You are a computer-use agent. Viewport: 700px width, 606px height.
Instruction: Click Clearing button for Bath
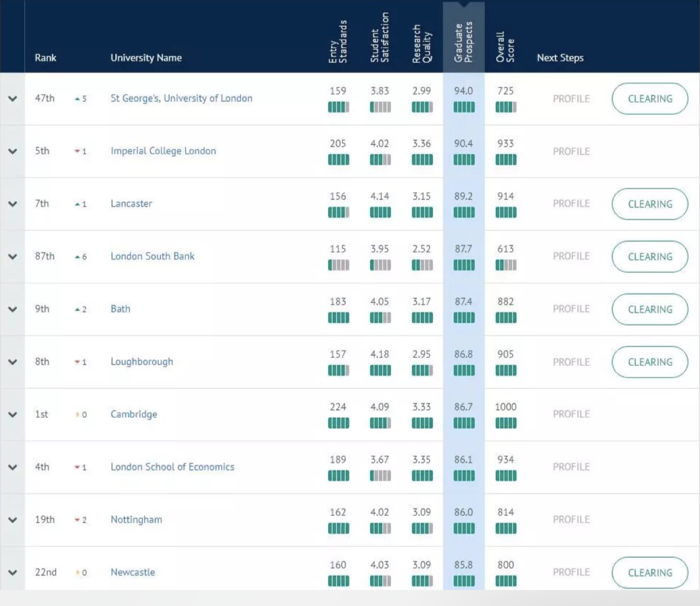(x=649, y=309)
